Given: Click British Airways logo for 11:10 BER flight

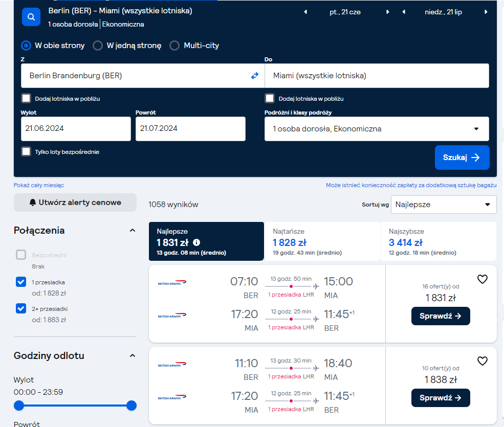Looking at the screenshot, I should point(172,365).
